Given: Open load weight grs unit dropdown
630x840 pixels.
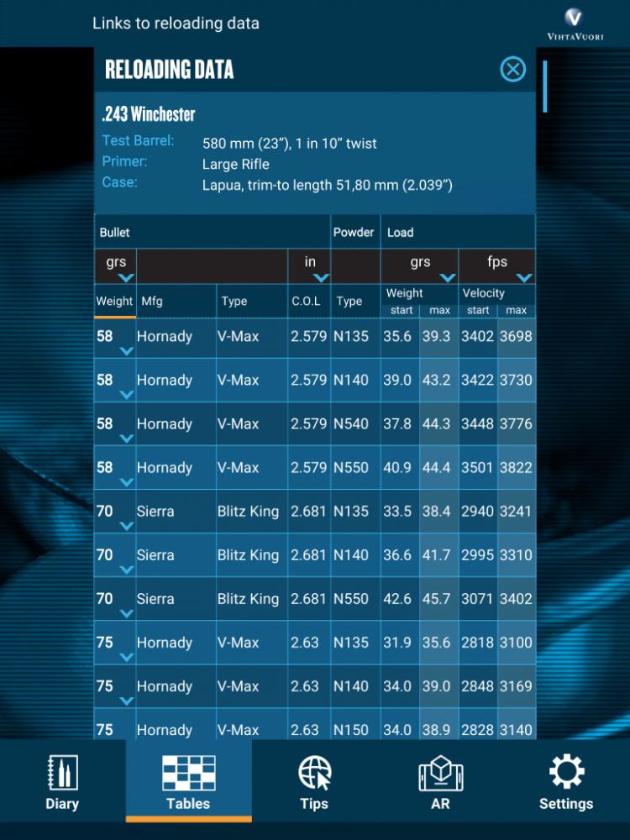Looking at the screenshot, I should pyautogui.click(x=419, y=266).
